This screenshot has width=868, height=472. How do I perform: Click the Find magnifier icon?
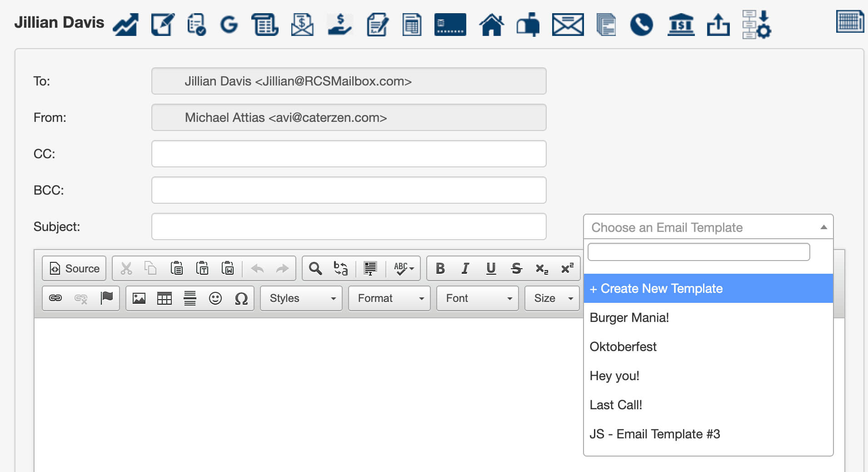[315, 268]
